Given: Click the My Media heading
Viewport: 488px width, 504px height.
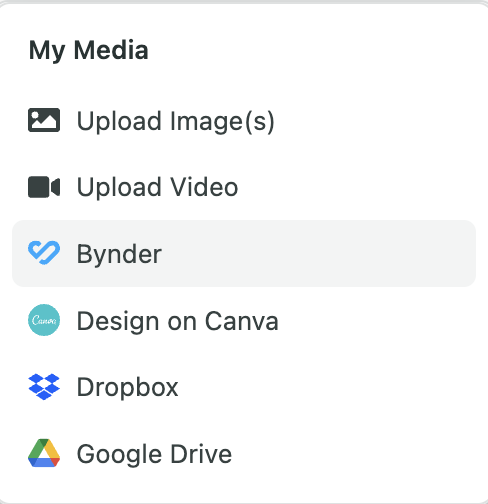Looking at the screenshot, I should 89,51.
